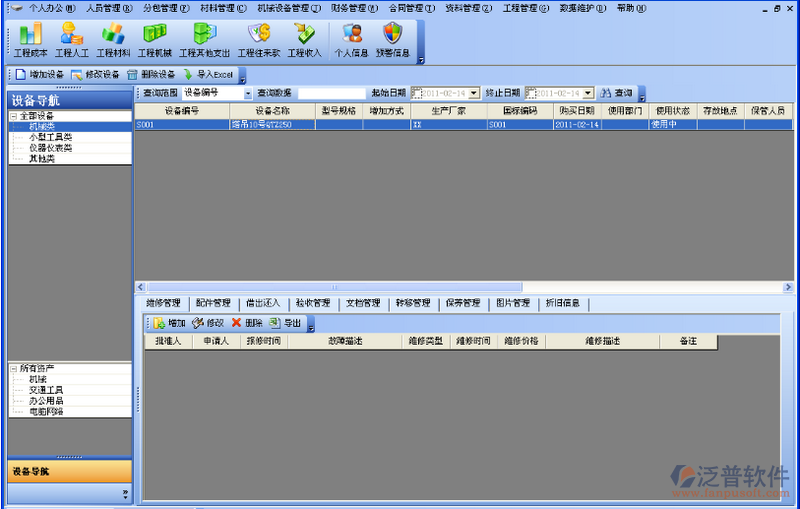
Task: Switch to the 验收管理 tab
Action: point(313,303)
